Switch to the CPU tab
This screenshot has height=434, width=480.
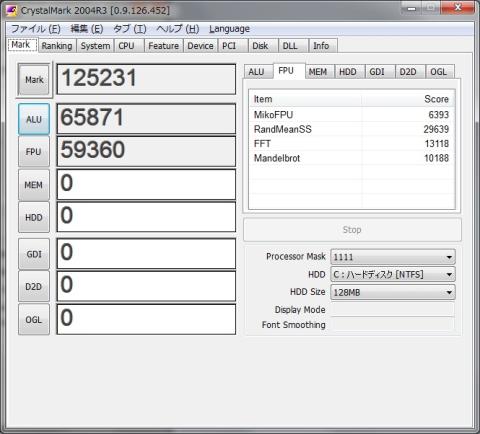(x=130, y=46)
